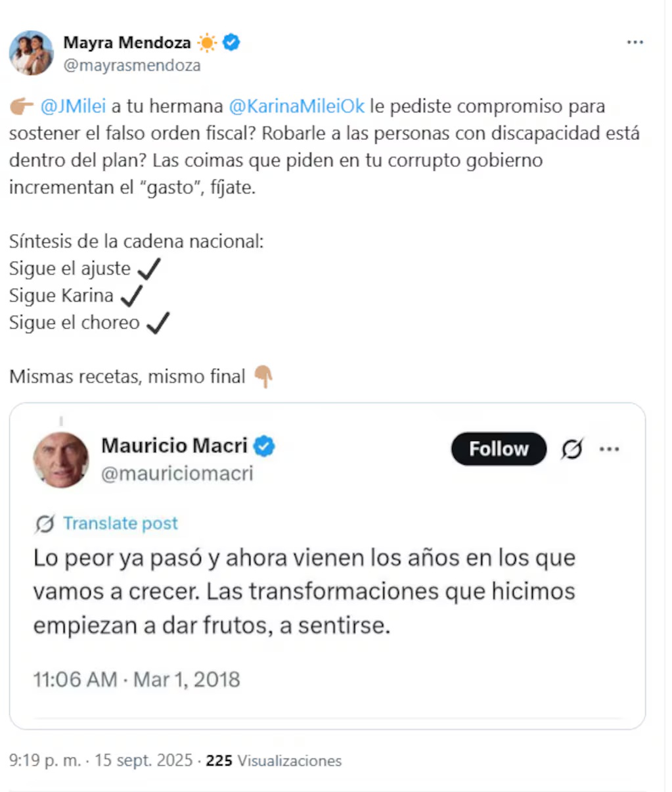672x792 pixels.
Task: Open the quoted Macri post text
Action: pyautogui.click(x=303, y=591)
